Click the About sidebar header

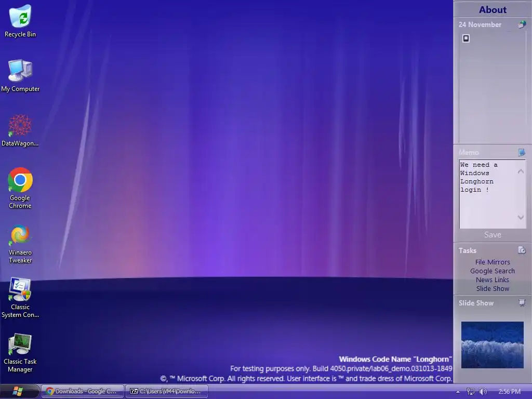coord(493,9)
